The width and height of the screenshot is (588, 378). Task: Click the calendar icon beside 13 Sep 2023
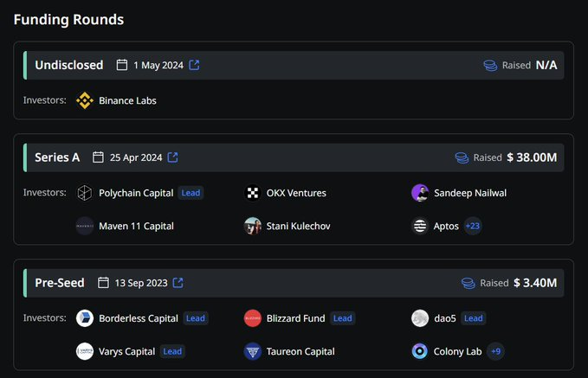[104, 283]
